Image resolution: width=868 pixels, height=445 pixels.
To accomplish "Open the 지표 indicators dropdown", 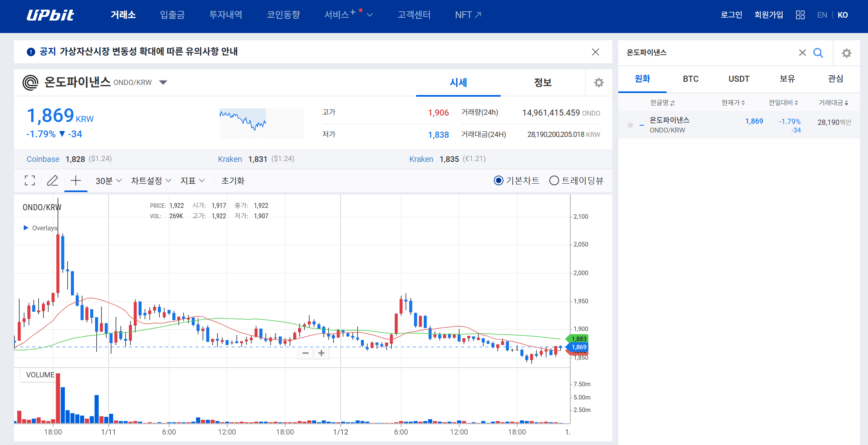I will [192, 180].
